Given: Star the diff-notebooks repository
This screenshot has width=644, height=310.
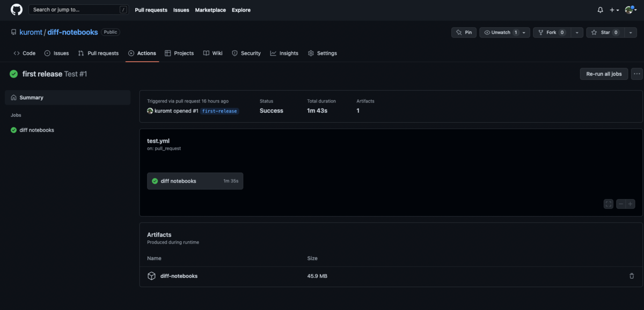Looking at the screenshot, I should pyautogui.click(x=605, y=32).
